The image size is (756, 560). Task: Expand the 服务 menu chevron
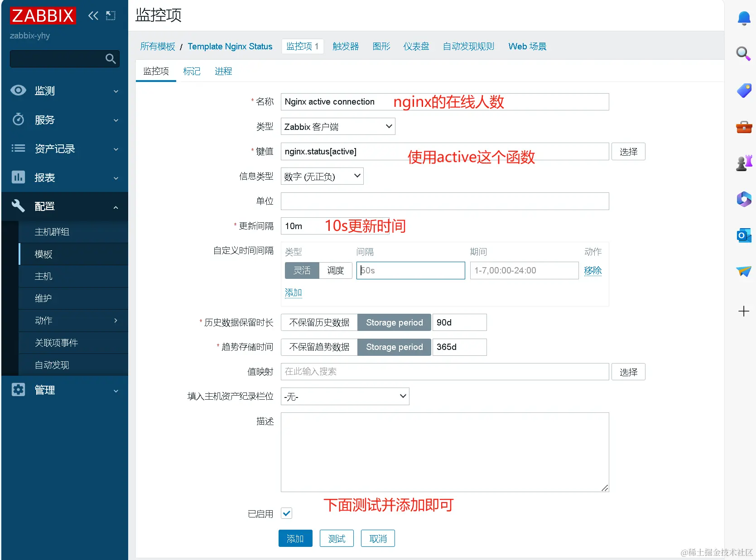tap(116, 120)
